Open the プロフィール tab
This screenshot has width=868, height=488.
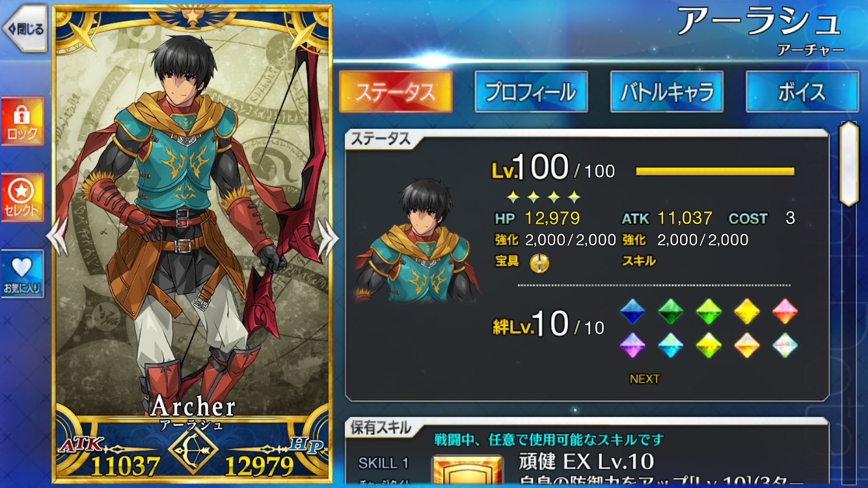tap(531, 92)
